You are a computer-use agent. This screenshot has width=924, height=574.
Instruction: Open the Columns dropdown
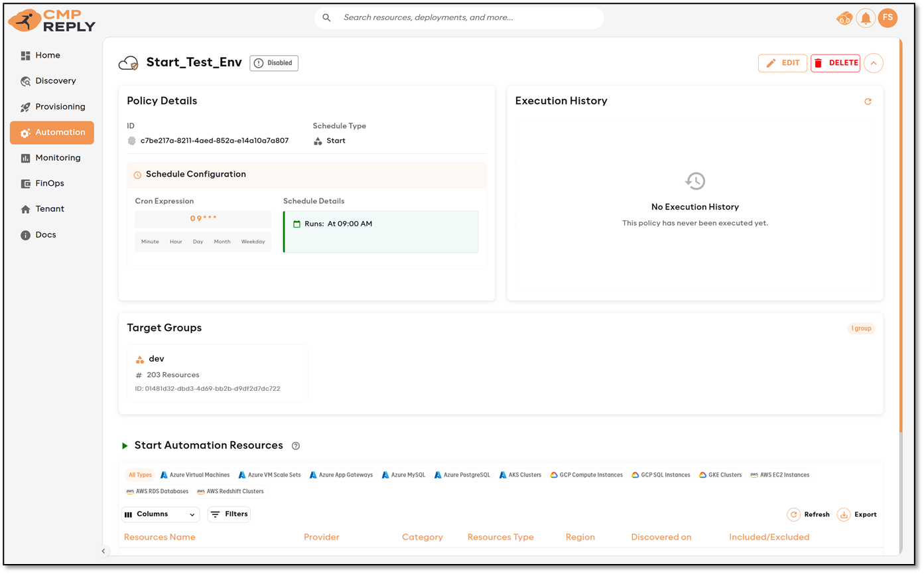[161, 514]
